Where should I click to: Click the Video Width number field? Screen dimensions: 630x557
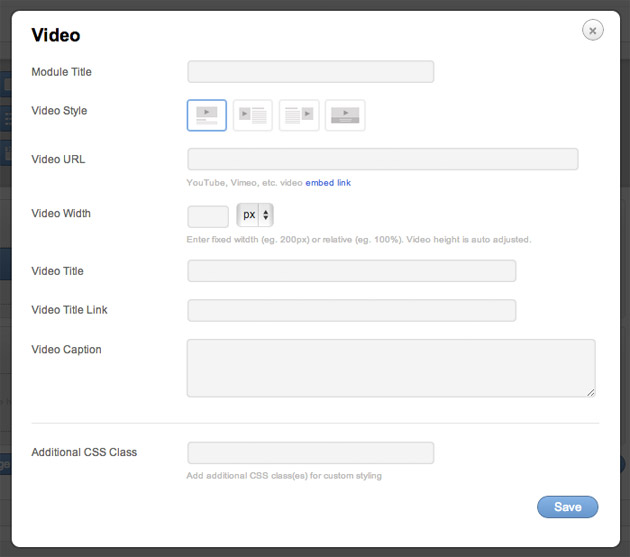point(208,217)
